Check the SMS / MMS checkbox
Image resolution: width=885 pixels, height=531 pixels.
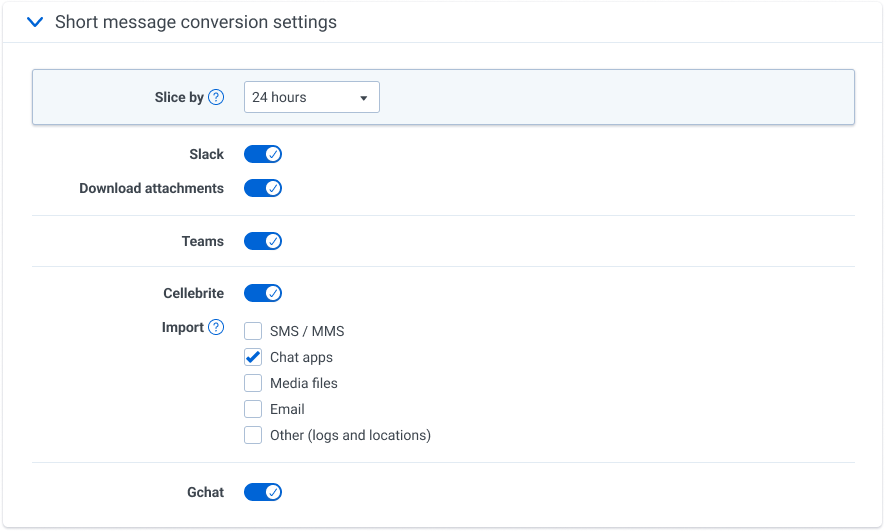tap(253, 331)
